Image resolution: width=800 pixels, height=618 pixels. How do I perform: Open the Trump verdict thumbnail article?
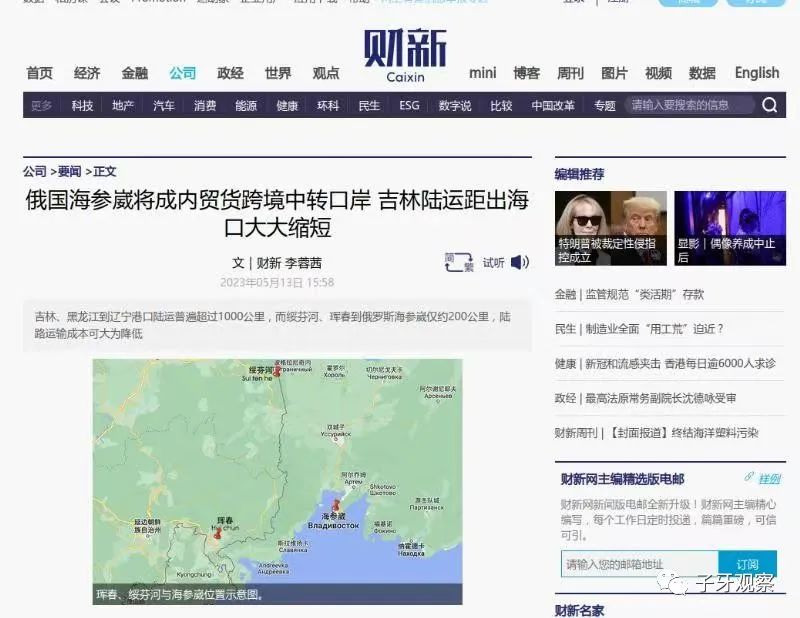point(610,226)
